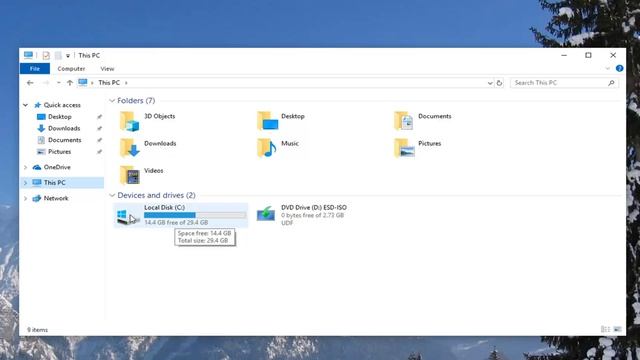Collapse the Devices and drives group
Image resolution: width=640 pixels, height=360 pixels.
pyautogui.click(x=112, y=195)
